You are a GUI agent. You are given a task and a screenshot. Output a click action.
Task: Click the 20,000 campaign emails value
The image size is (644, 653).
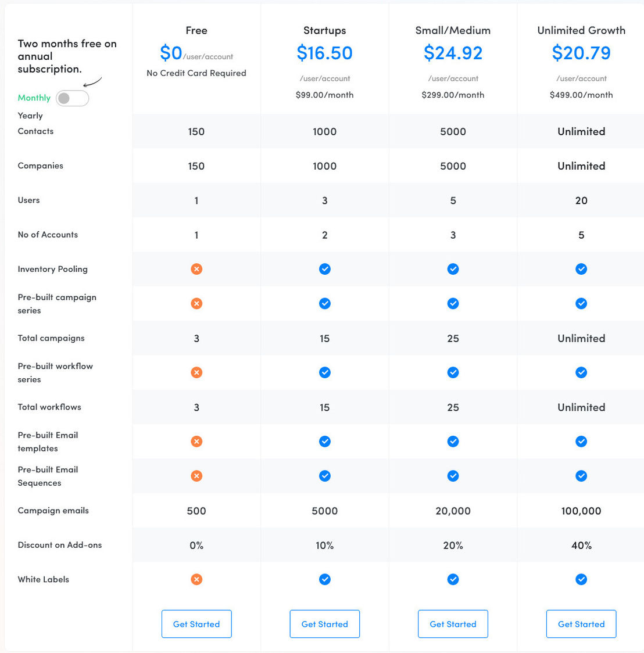pos(453,511)
